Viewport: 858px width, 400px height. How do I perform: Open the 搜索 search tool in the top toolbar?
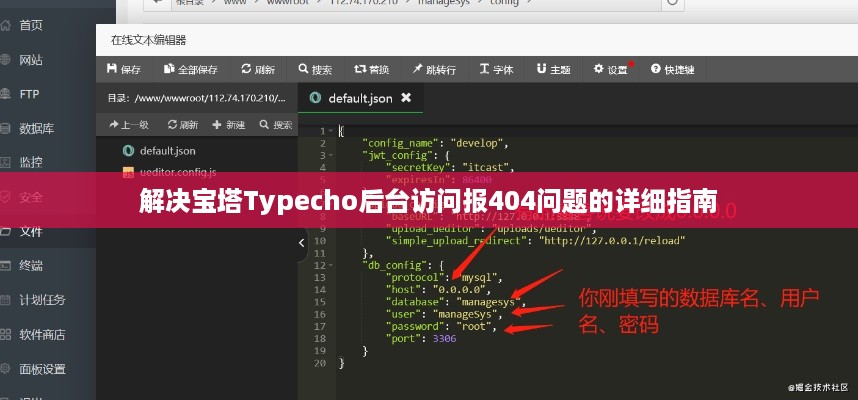click(x=315, y=69)
